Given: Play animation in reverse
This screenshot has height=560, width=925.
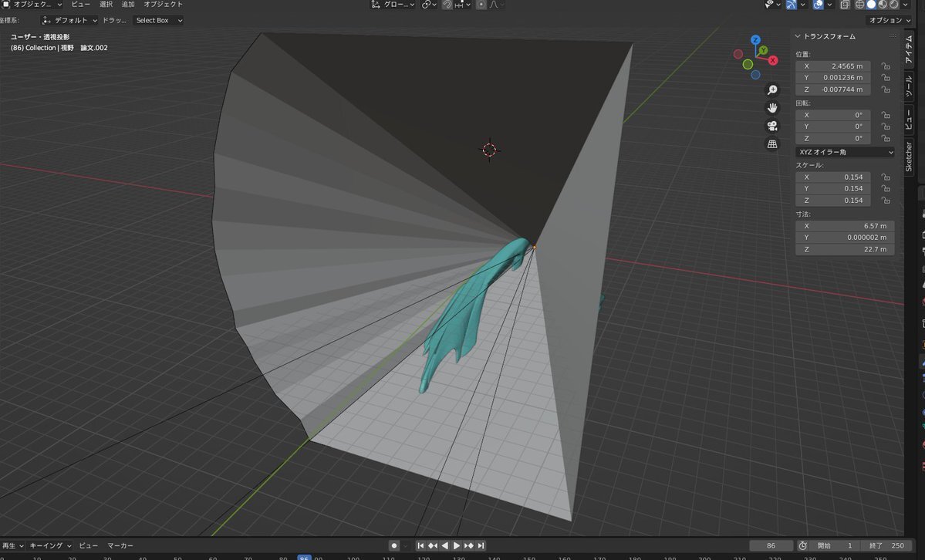Looking at the screenshot, I should (x=445, y=546).
